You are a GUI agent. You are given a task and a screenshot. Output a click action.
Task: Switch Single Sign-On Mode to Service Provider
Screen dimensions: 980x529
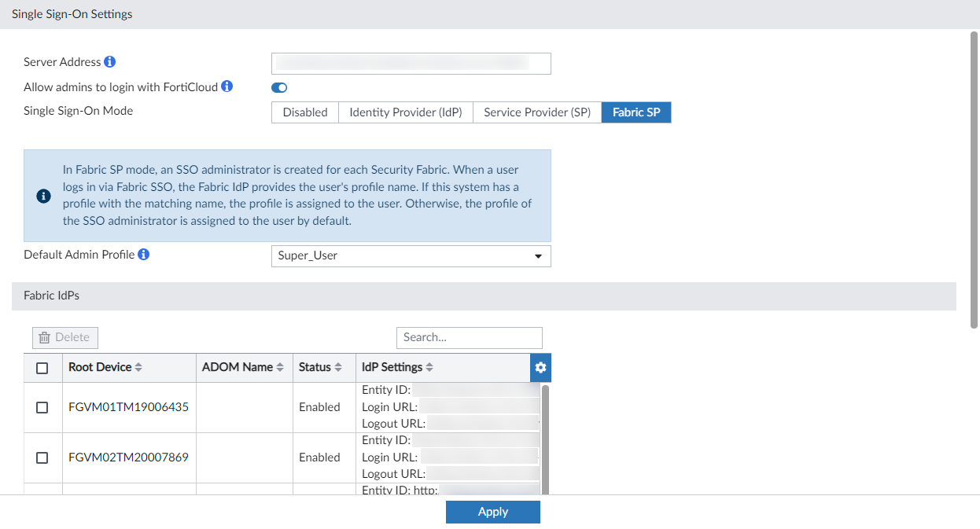point(536,112)
